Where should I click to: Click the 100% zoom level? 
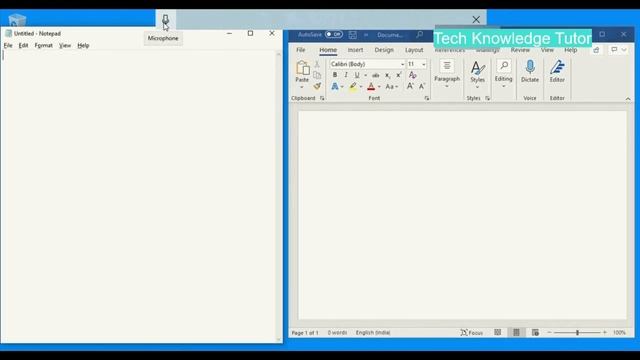tap(619, 333)
